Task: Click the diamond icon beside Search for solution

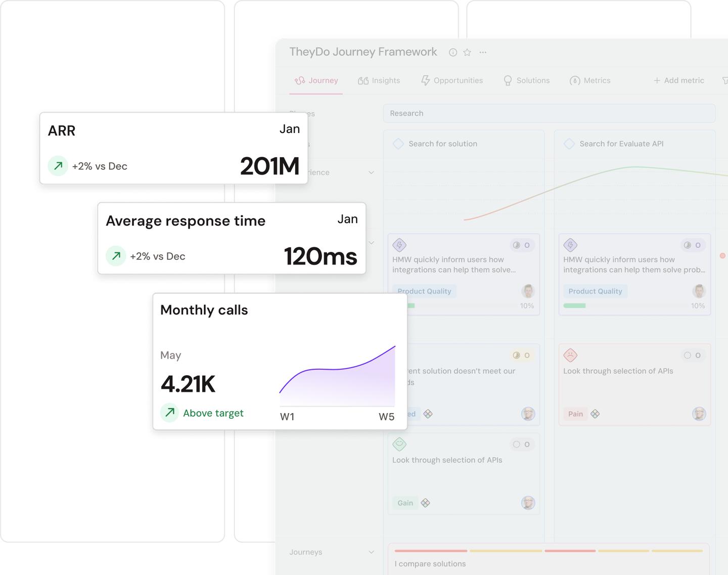Action: coord(398,144)
